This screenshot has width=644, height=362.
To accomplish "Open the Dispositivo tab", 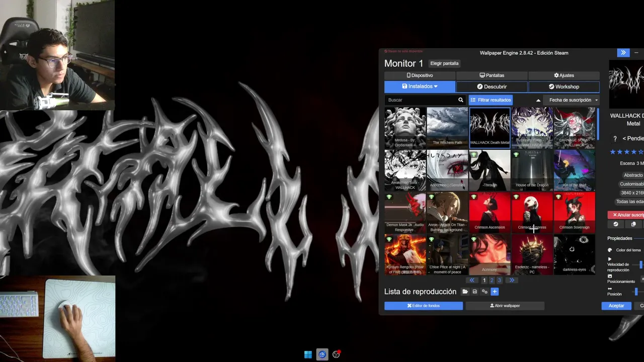I will click(420, 75).
